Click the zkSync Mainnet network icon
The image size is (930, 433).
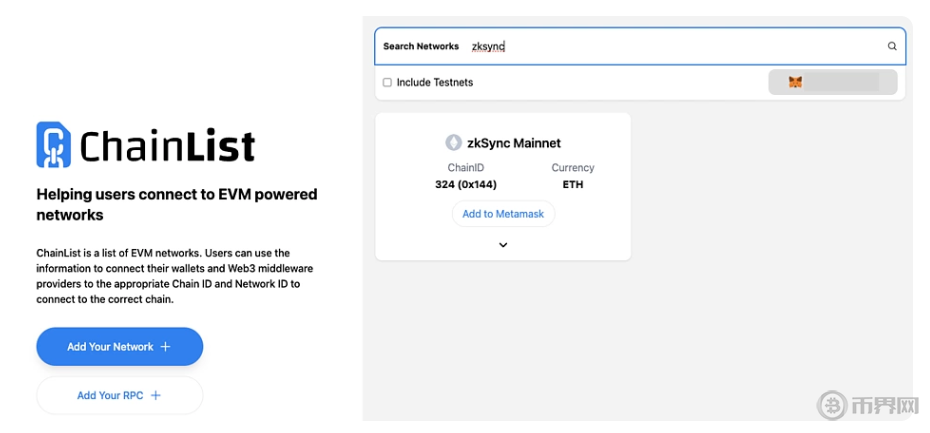454,143
